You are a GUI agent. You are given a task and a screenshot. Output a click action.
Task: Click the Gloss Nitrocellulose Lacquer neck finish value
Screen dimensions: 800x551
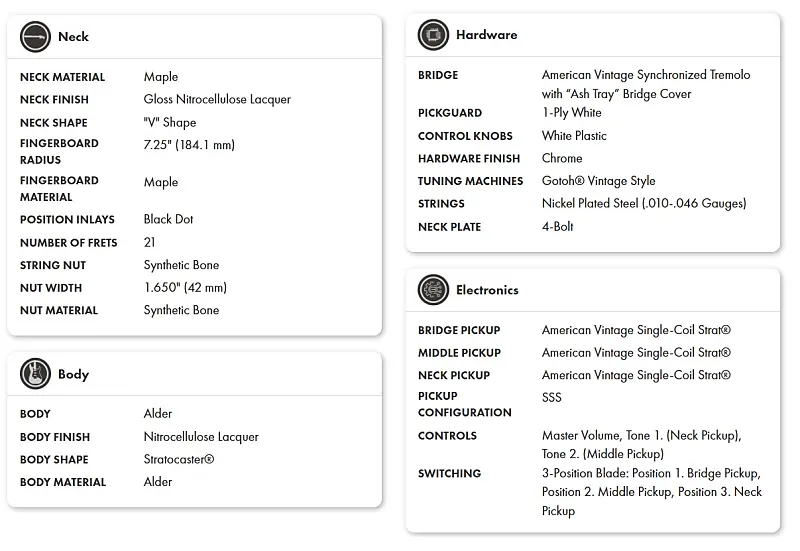point(217,100)
